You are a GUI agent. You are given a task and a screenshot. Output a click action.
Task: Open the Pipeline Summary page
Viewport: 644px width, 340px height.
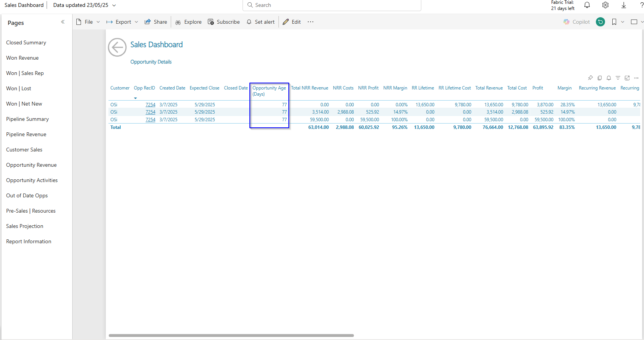click(28, 119)
